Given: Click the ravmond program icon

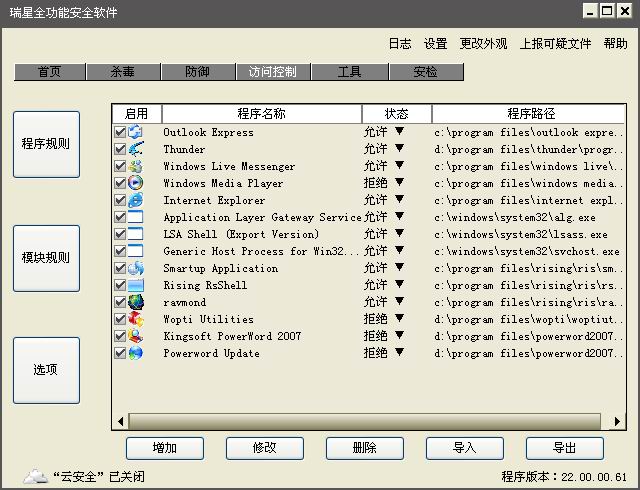Looking at the screenshot, I should click(136, 302).
